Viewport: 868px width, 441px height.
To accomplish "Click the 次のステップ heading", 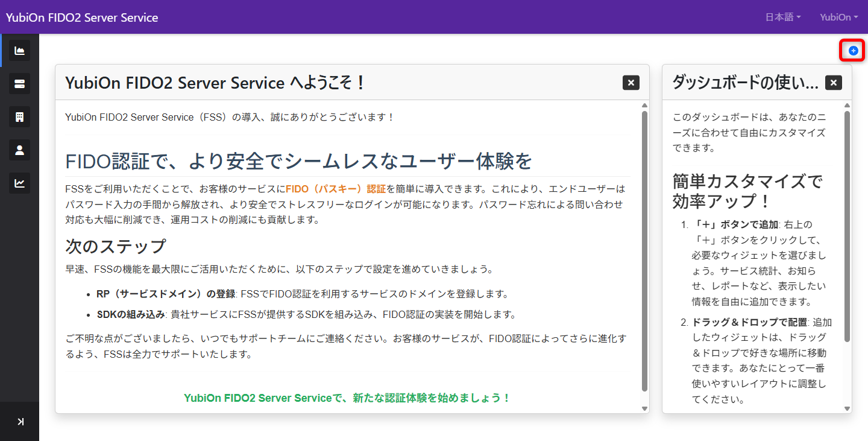I will point(115,246).
